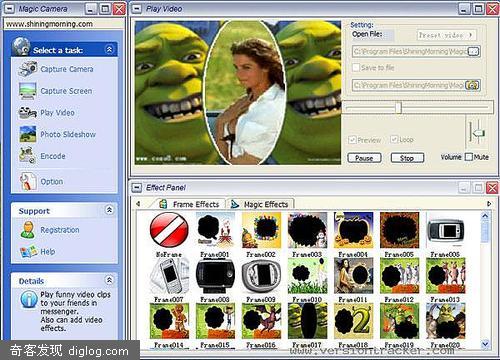Apply the Frame018 frame
This screenshot has height=360, width=500.
(x=353, y=321)
